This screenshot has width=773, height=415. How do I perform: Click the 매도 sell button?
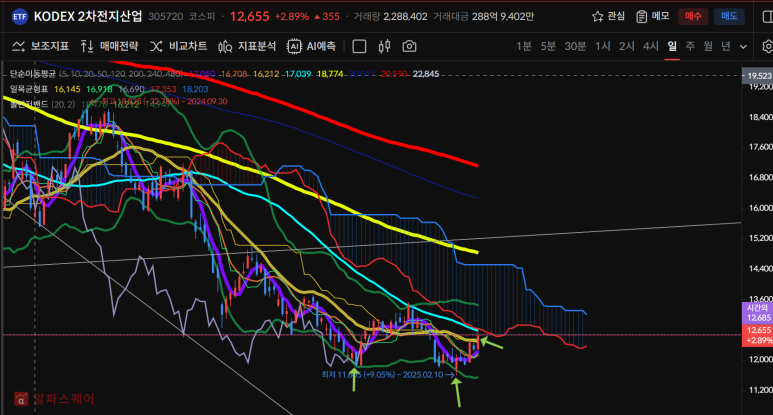(x=729, y=16)
